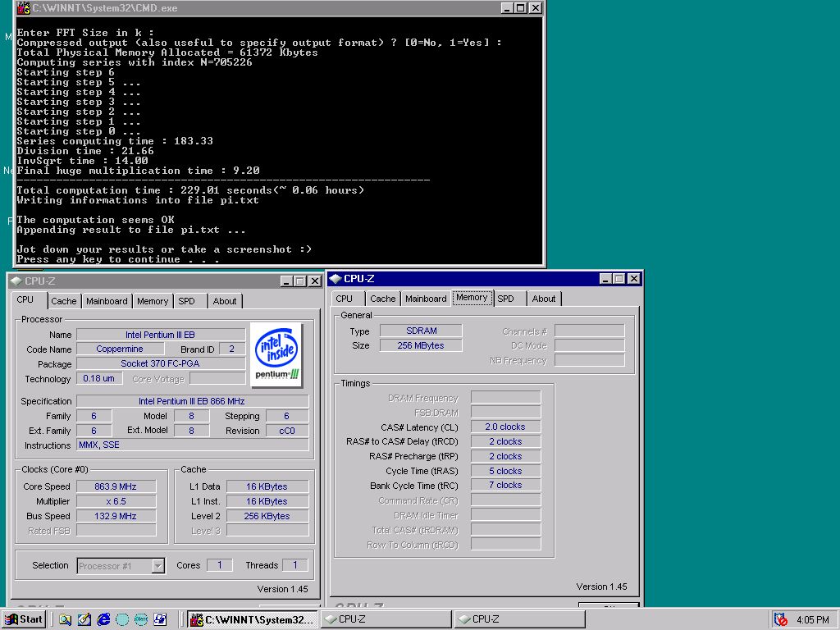Click the Technology value '0.18 um'

99,378
